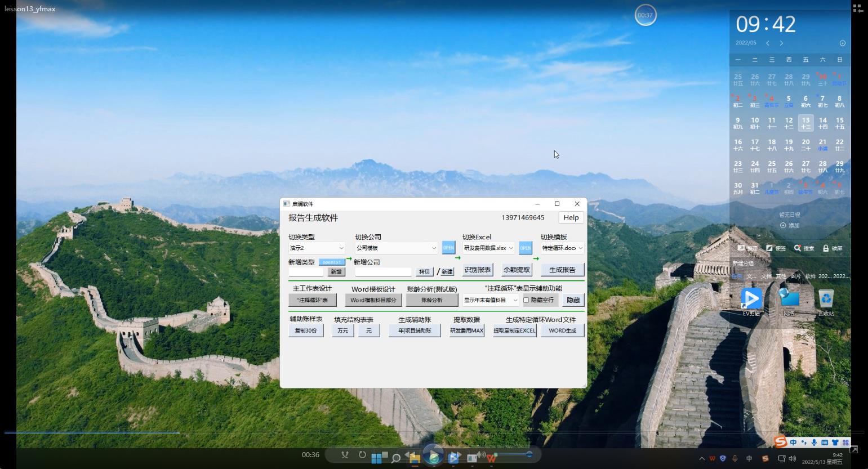Open the EV剪辑 desktop shortcut

(x=751, y=300)
